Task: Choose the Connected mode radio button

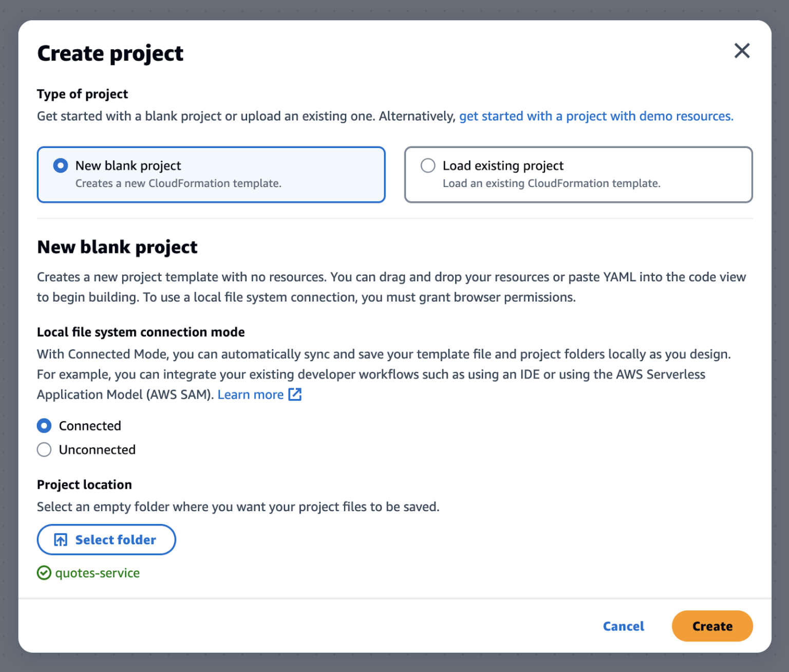Action: (x=44, y=426)
